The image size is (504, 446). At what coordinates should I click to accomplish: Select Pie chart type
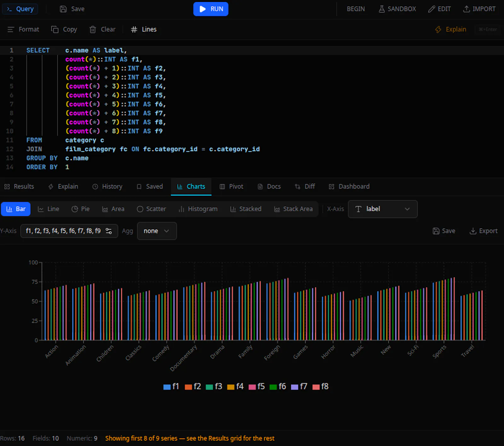coord(81,209)
